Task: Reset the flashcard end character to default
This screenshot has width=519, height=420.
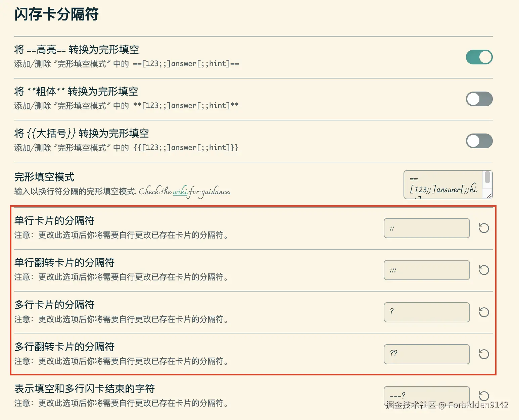Action: click(483, 396)
